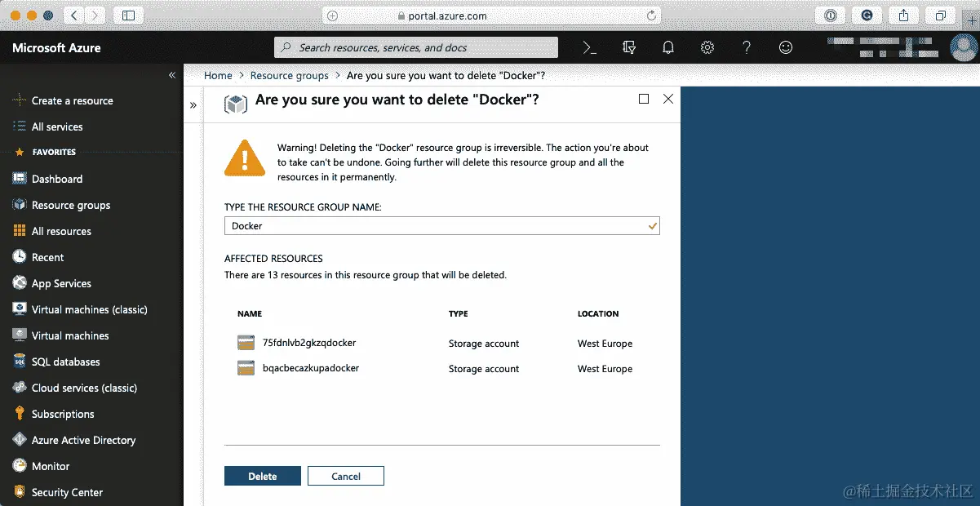
Task: Open help question mark icon
Action: coord(746,48)
